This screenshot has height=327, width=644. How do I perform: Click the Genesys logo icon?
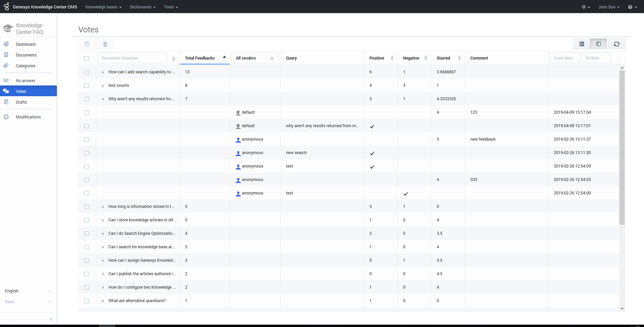tap(6, 6)
